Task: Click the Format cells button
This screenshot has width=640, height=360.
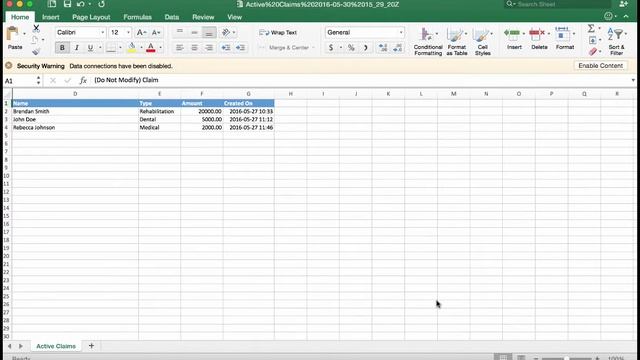Action: click(565, 39)
